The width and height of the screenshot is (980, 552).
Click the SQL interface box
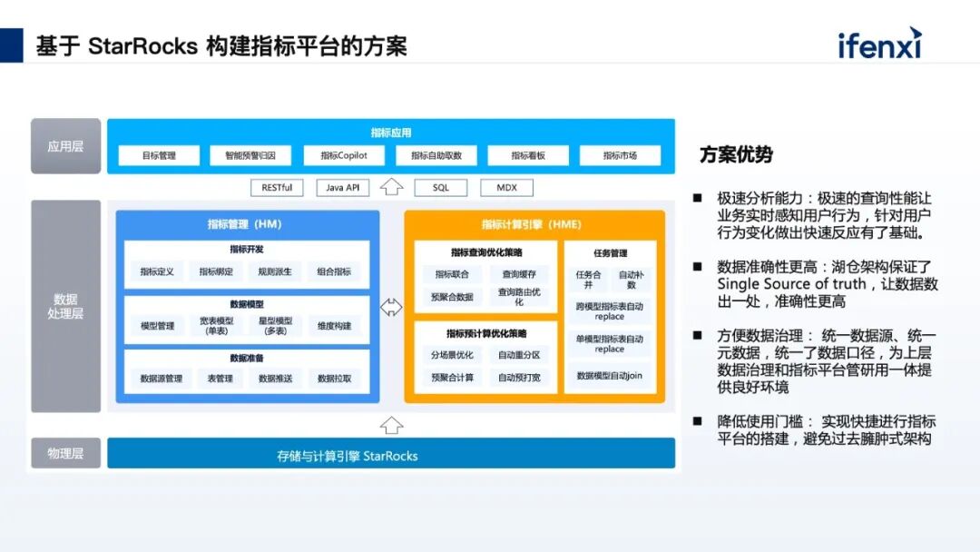click(441, 188)
